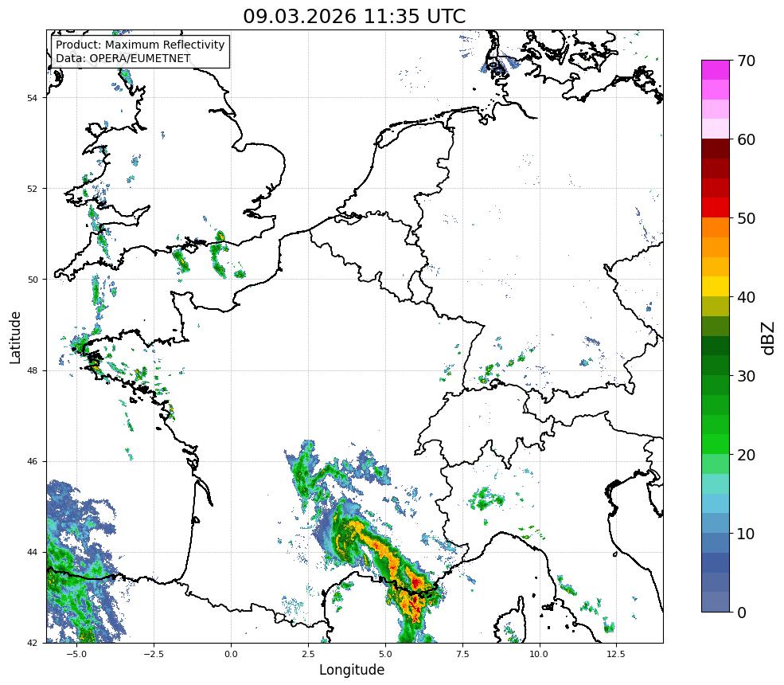Screen dimensions: 784x685
Task: Click the longitude tick label '12.5'
Action: click(x=616, y=654)
